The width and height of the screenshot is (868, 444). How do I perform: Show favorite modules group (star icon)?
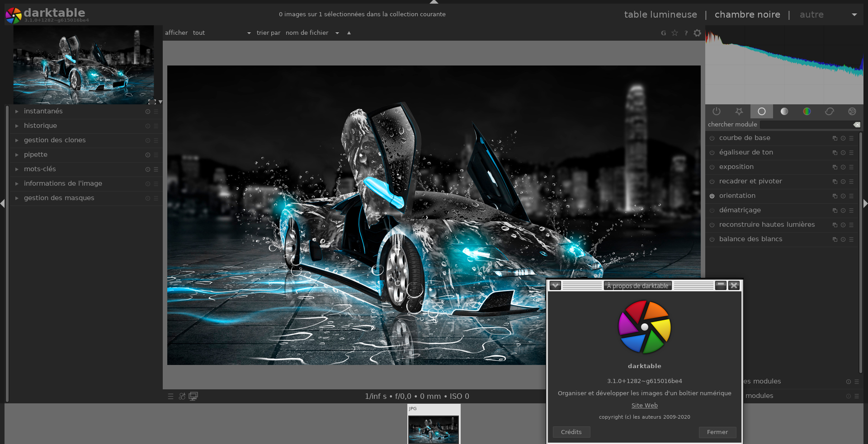point(739,111)
